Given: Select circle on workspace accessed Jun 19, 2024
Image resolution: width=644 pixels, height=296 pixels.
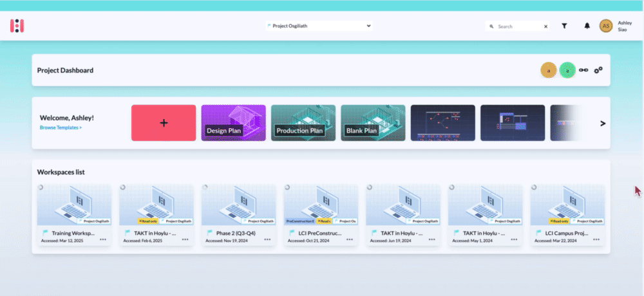Looking at the screenshot, I should coord(369,187).
